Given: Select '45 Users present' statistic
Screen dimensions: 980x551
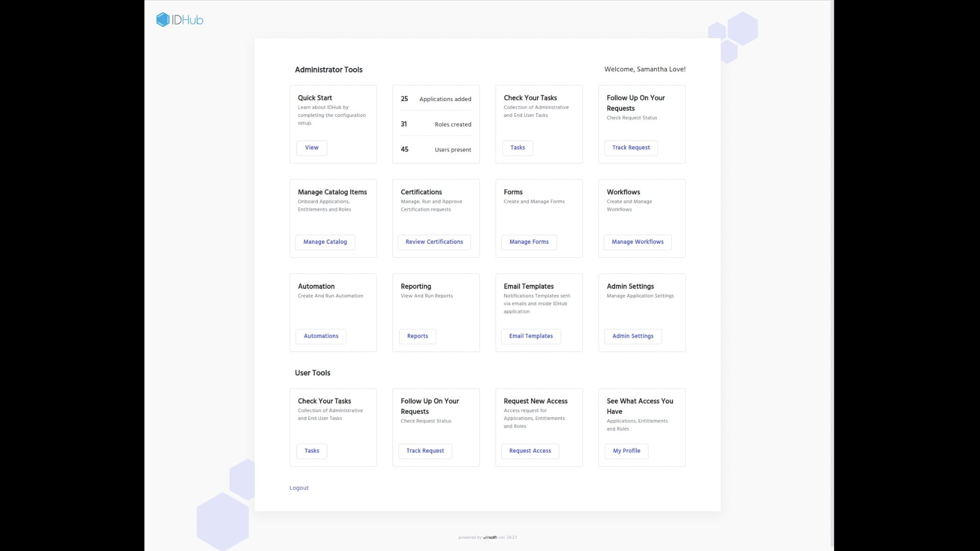Looking at the screenshot, I should click(436, 149).
